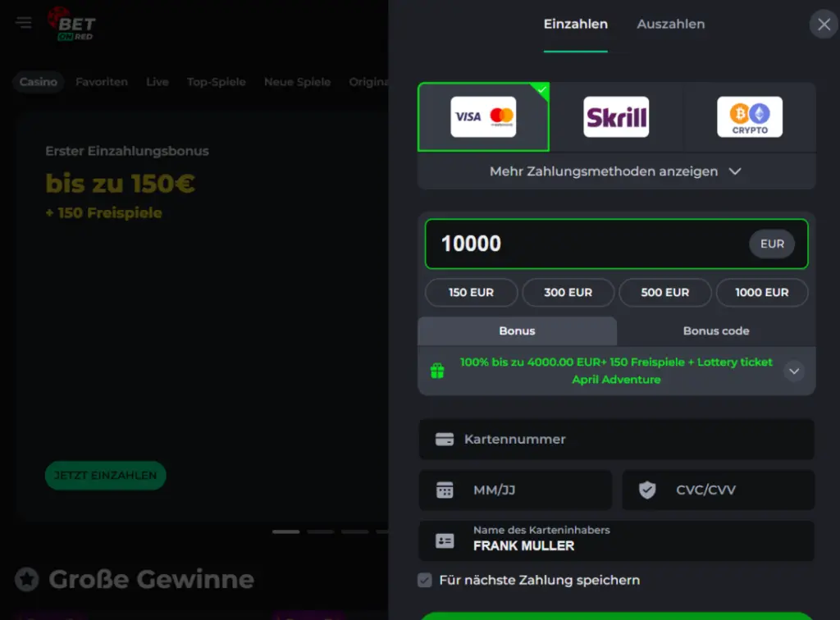Choose Skrill payment method
The image size is (840, 620).
tap(616, 116)
